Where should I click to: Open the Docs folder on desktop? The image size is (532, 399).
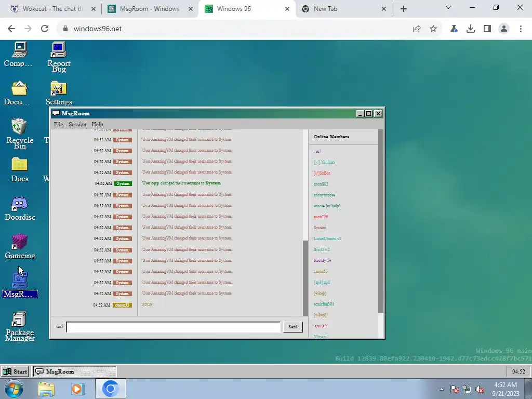(x=19, y=170)
